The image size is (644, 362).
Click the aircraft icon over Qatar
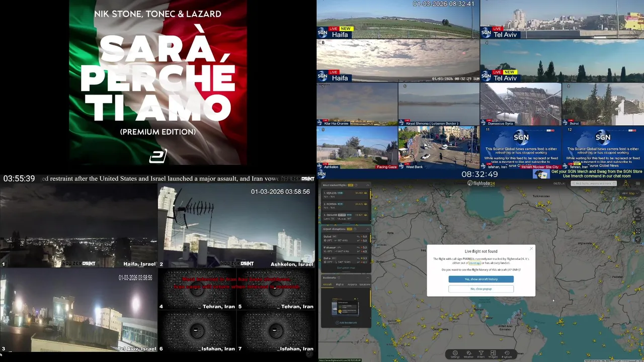(487, 316)
